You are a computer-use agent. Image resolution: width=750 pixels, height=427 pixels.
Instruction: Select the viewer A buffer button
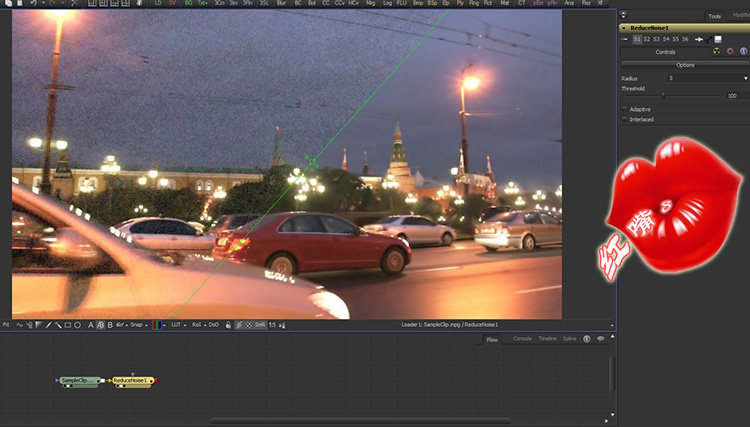click(x=90, y=325)
